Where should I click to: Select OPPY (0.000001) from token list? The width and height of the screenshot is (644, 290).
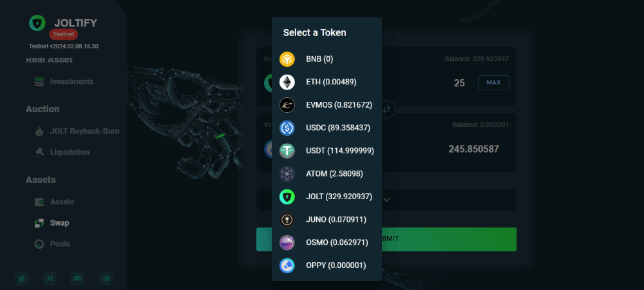coord(327,266)
